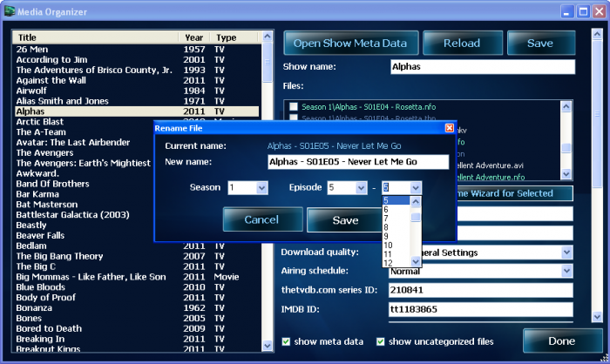Click the Media Organizer app icon in title bar
The width and height of the screenshot is (610, 364).
point(10,11)
